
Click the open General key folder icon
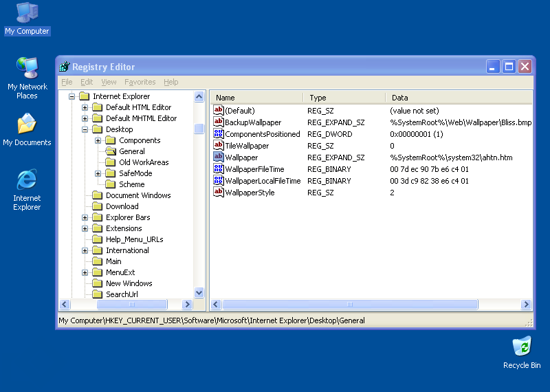click(x=111, y=151)
